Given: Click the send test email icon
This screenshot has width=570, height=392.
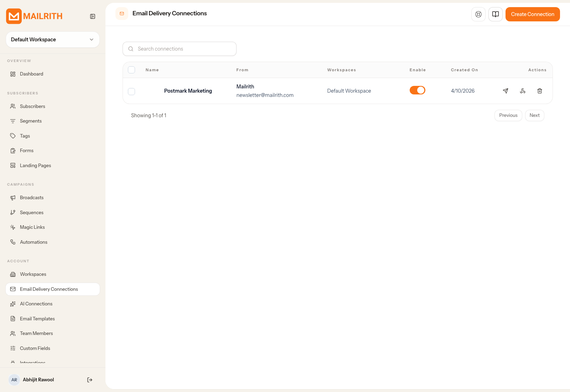Looking at the screenshot, I should point(506,91).
